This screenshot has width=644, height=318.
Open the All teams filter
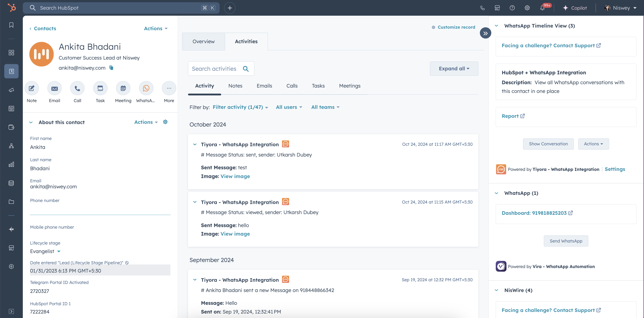click(x=325, y=107)
